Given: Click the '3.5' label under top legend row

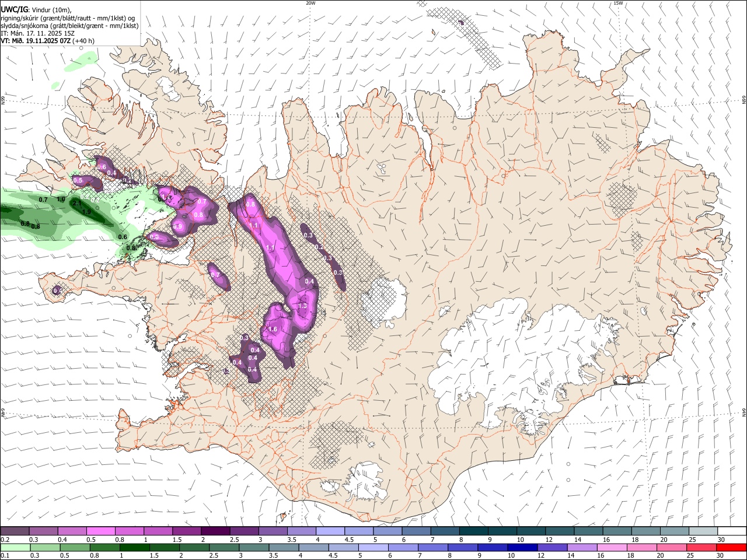Looking at the screenshot, I should (x=292, y=540).
